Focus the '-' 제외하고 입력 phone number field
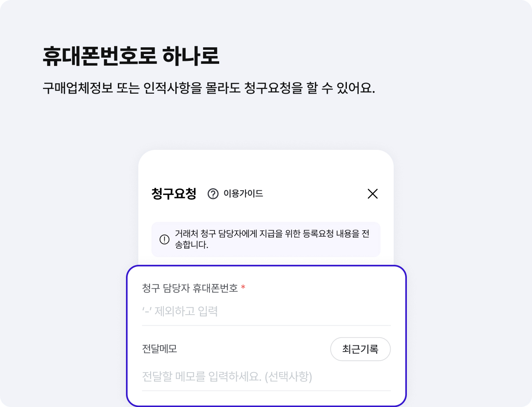This screenshot has width=532, height=407. click(x=266, y=311)
